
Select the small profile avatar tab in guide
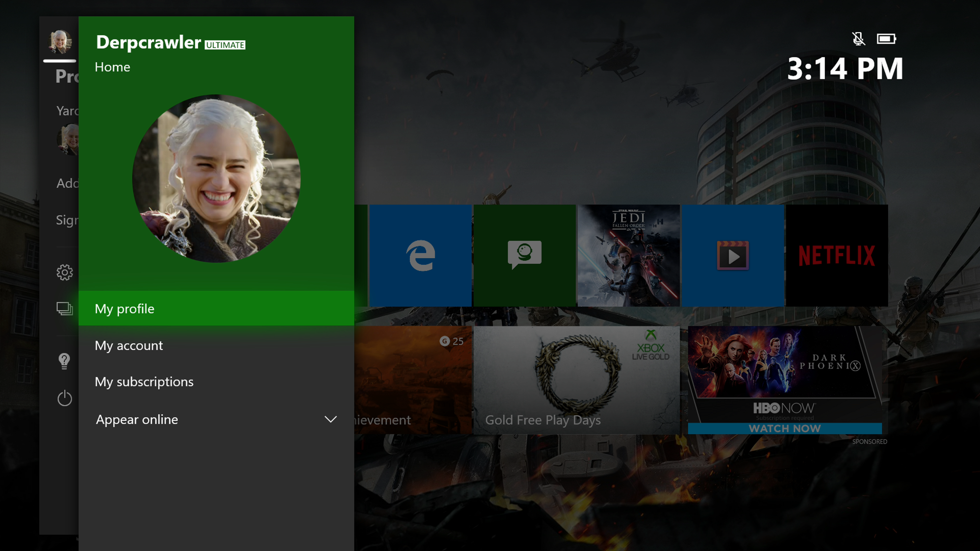click(x=60, y=41)
